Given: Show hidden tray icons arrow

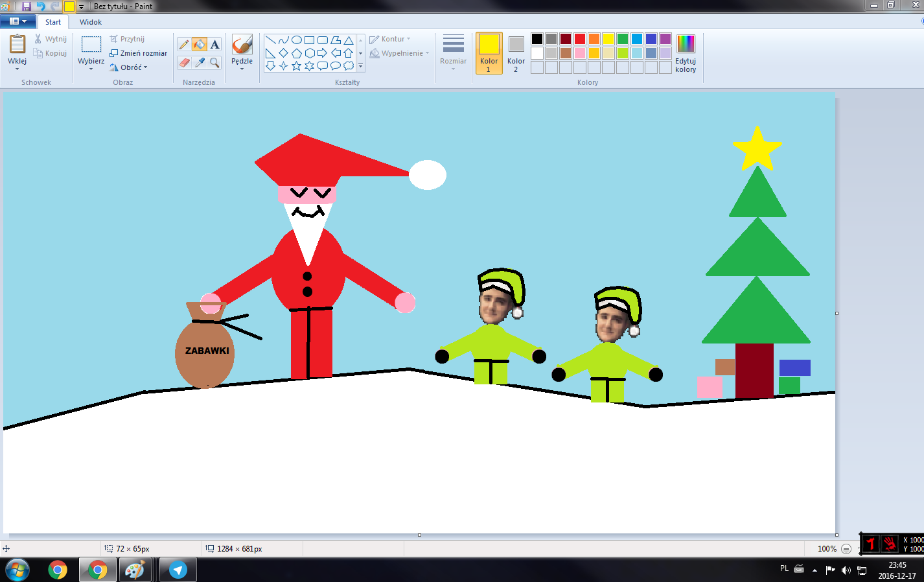Looking at the screenshot, I should point(814,570).
